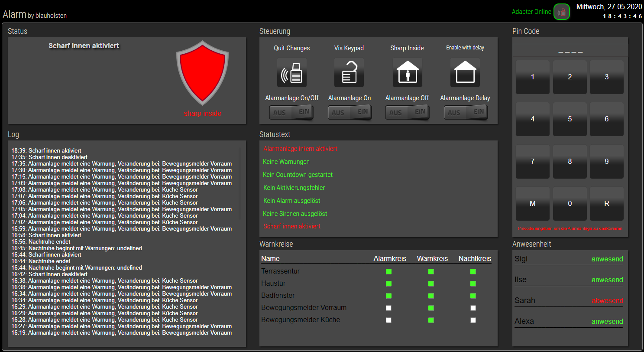
Task: Click status text 'Kein Alarm ausgelöst'
Action: coord(292,201)
